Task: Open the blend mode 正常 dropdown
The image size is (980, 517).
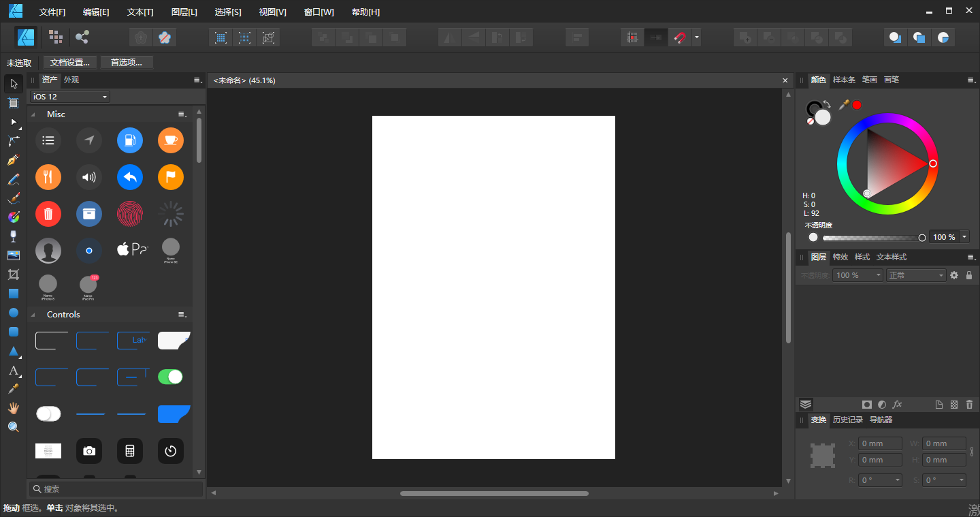Action: (916, 275)
